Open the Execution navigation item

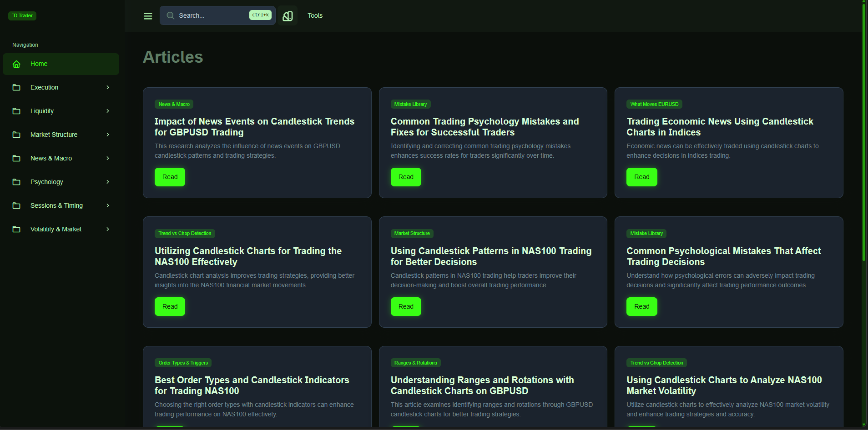[x=61, y=87]
